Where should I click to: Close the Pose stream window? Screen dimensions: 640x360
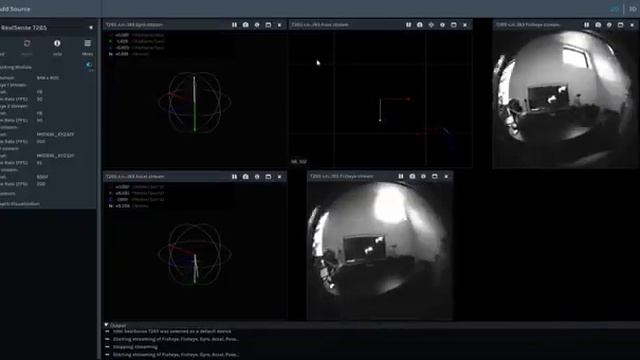(465, 25)
